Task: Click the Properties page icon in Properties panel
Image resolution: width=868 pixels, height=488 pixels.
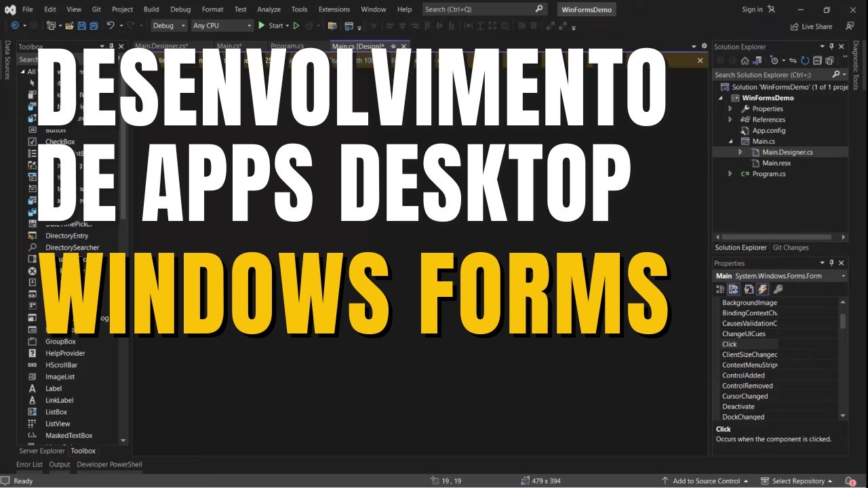Action: point(748,289)
